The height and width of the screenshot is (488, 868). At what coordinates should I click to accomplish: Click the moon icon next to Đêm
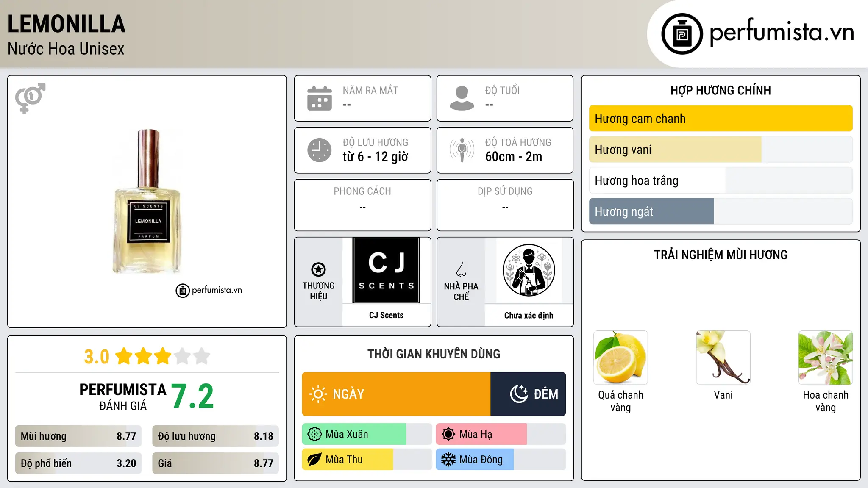tap(519, 394)
